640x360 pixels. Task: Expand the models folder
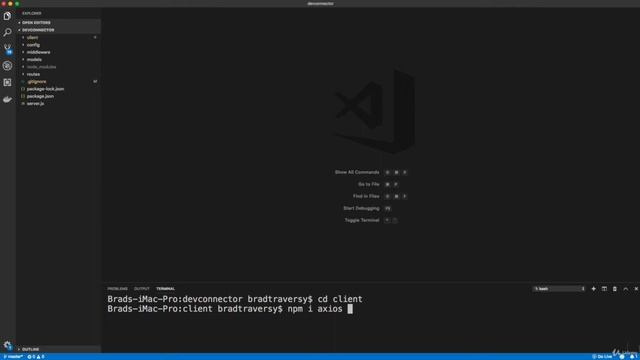pos(58,60)
